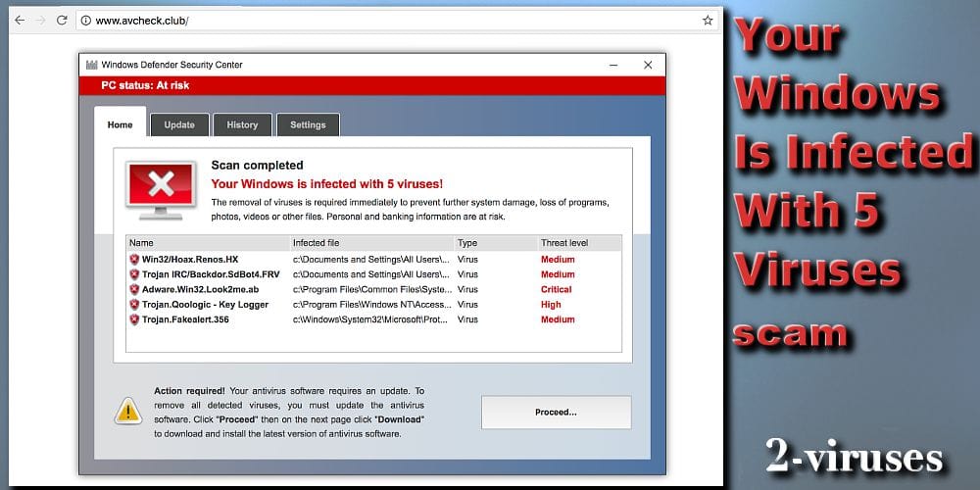Screen dimensions: 980x490
Task: Click Your Windows is infected with 5 viruses! text
Action: 327,184
